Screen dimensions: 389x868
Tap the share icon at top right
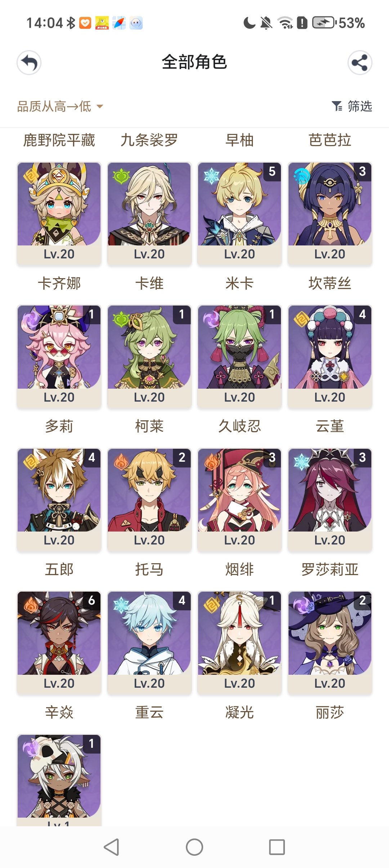tap(360, 63)
